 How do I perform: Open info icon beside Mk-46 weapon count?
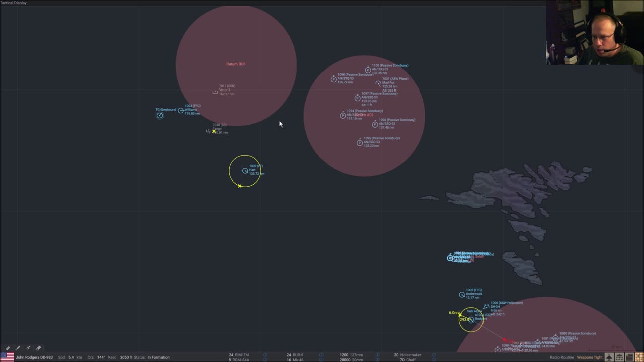[x=321, y=360]
